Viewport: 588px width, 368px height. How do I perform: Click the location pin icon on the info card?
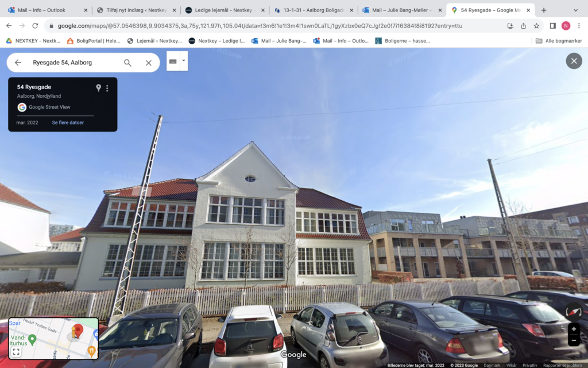(98, 88)
